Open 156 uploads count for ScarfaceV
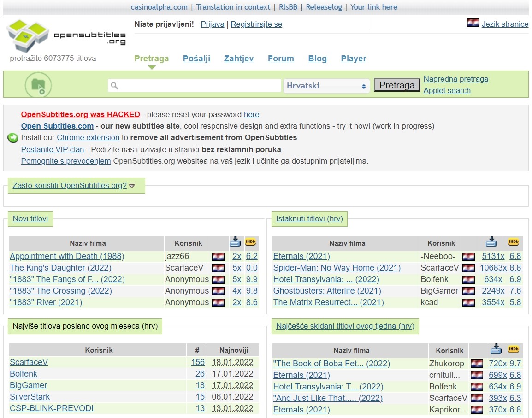This screenshot has width=532, height=418. pos(198,362)
